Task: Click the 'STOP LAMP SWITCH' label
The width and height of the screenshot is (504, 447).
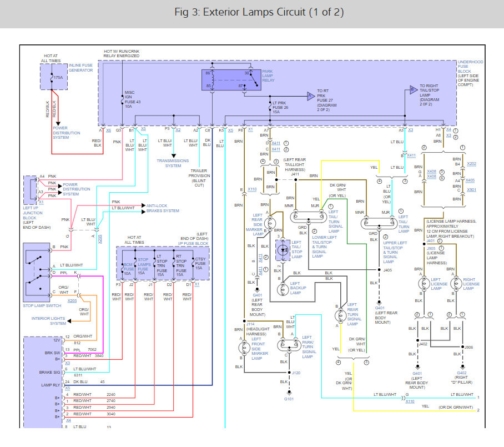Action: click(x=42, y=305)
